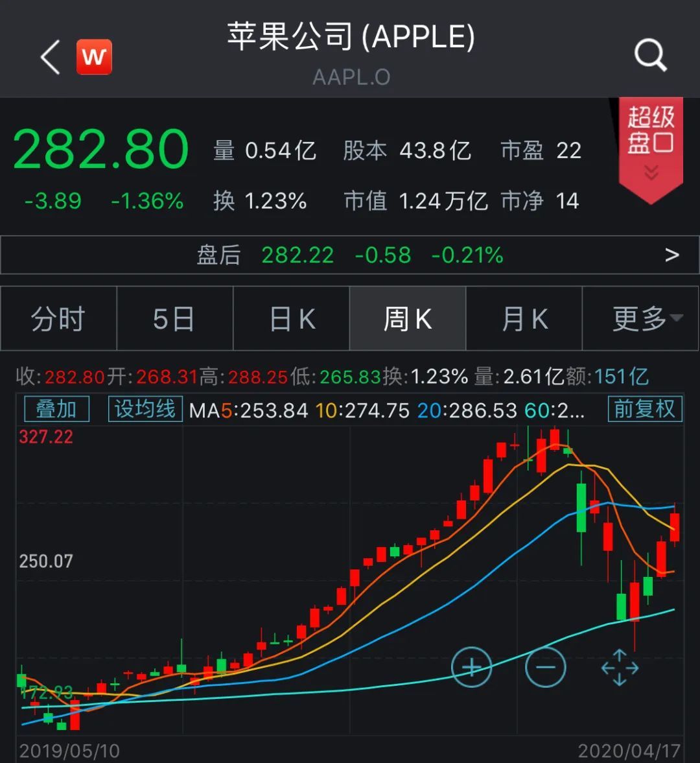Click the 叠加 overlay button

pyautogui.click(x=56, y=409)
